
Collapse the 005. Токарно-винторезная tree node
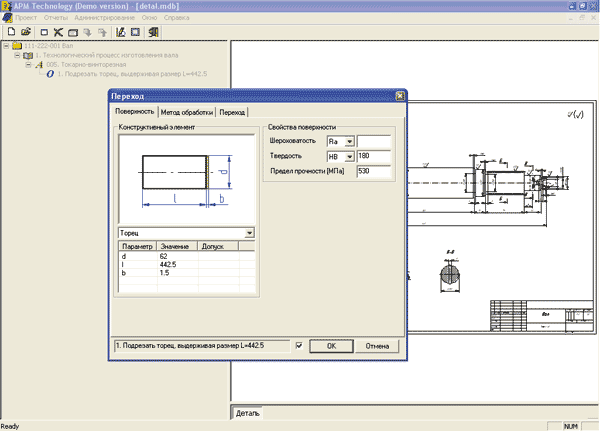point(28,64)
